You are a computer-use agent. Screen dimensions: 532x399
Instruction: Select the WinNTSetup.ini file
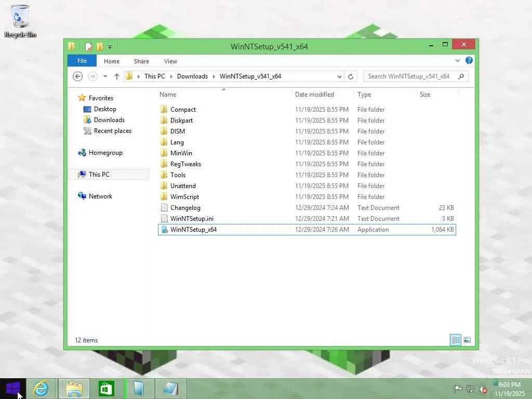307,218
